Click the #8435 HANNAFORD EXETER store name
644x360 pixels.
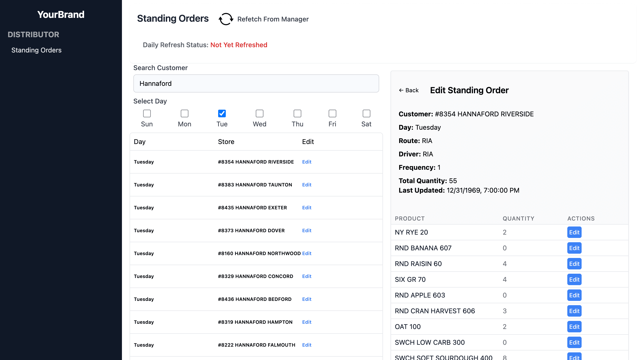click(252, 208)
